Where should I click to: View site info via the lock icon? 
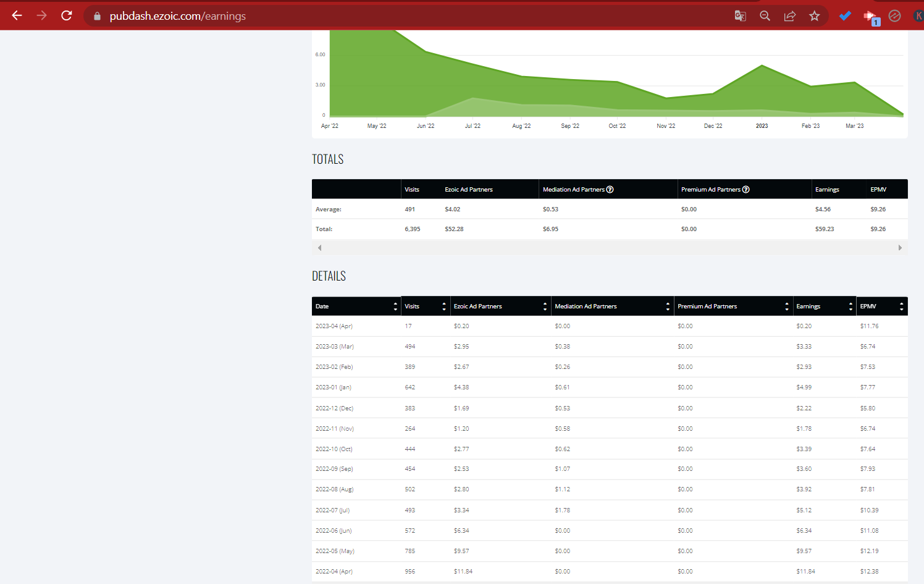click(x=97, y=16)
